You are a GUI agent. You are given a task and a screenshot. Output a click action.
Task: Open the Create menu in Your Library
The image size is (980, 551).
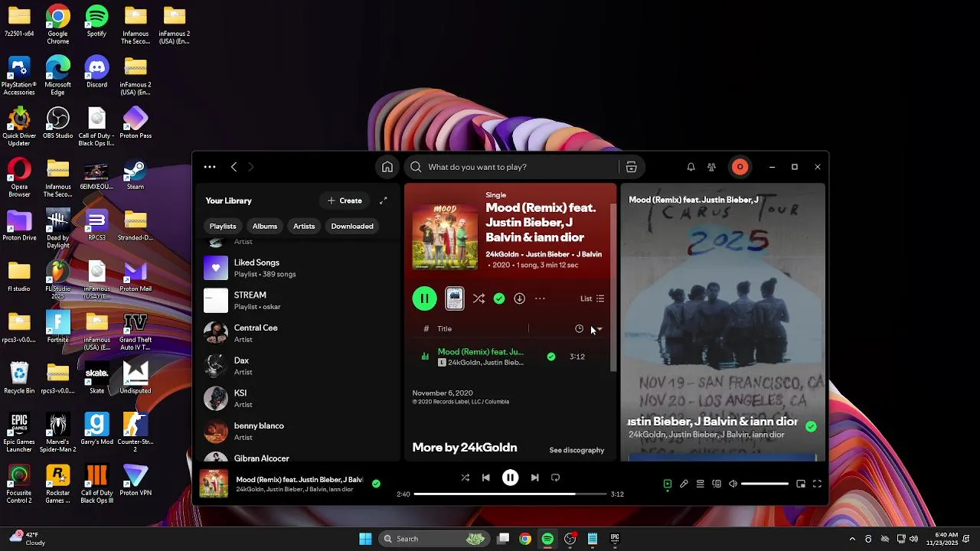[345, 201]
